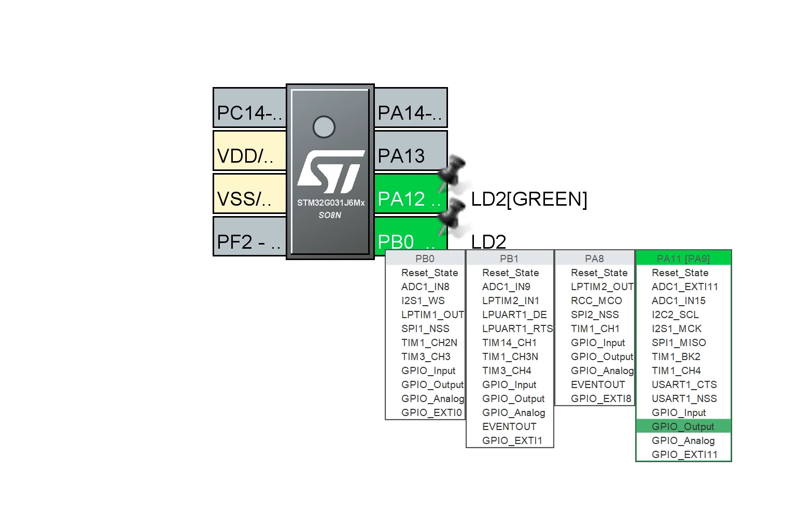
Task: Click the pin-1 circle marker on chip
Action: (x=324, y=127)
